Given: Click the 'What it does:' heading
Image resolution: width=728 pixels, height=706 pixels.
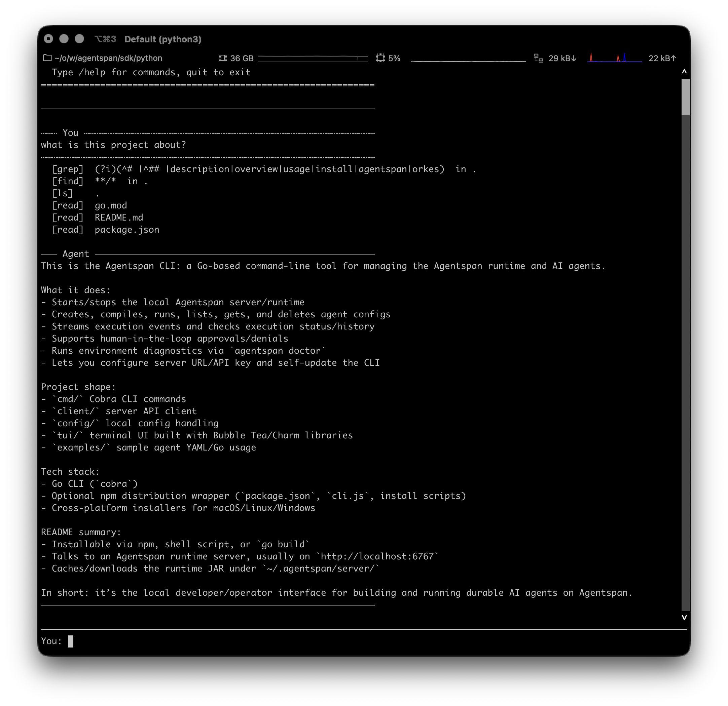Looking at the screenshot, I should (76, 290).
